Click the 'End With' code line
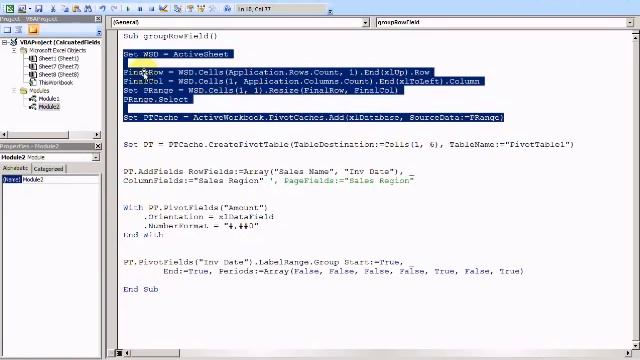 pos(143,235)
